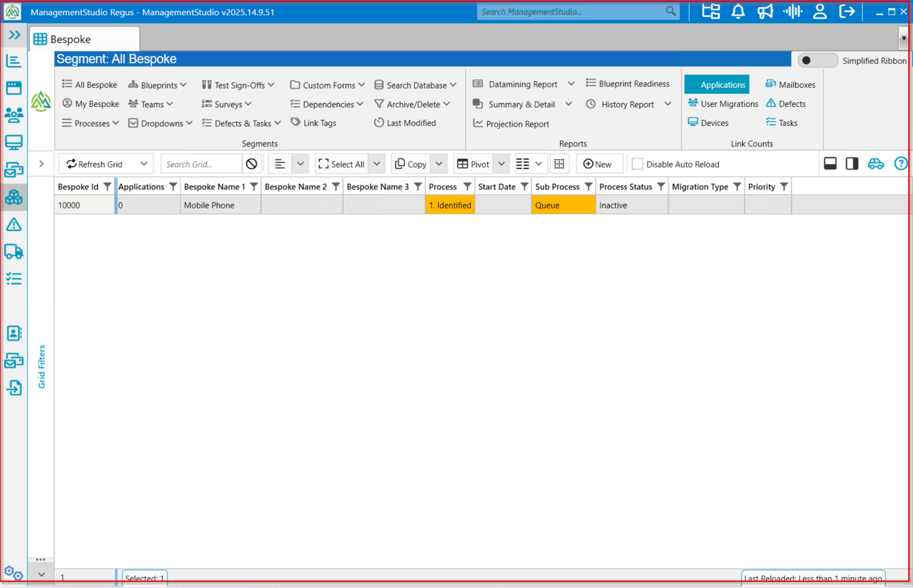Open the Refresh Grid dropdown arrow
This screenshot has width=913, height=588.
click(x=144, y=164)
